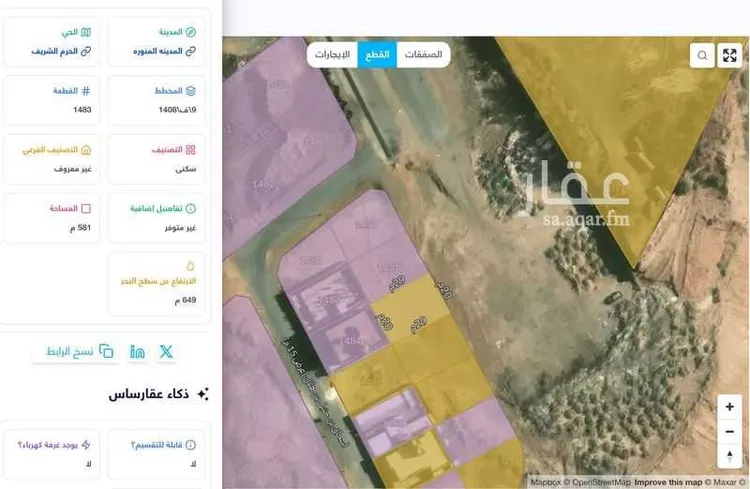Copy link with نسخ الرابط button

[76, 352]
